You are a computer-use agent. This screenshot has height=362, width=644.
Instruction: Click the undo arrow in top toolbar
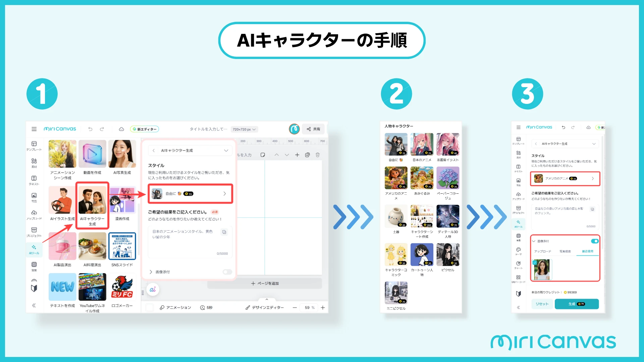click(x=90, y=129)
